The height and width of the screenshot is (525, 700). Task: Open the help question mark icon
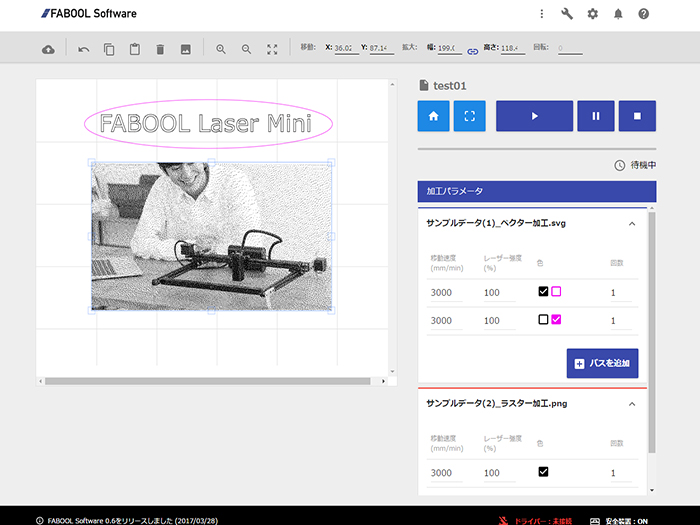(x=643, y=14)
